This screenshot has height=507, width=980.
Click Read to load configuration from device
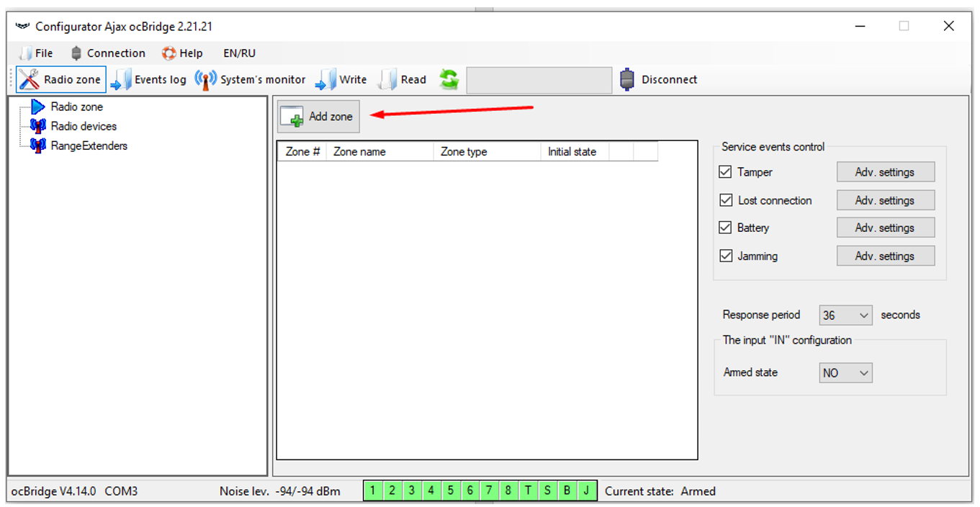(x=403, y=79)
